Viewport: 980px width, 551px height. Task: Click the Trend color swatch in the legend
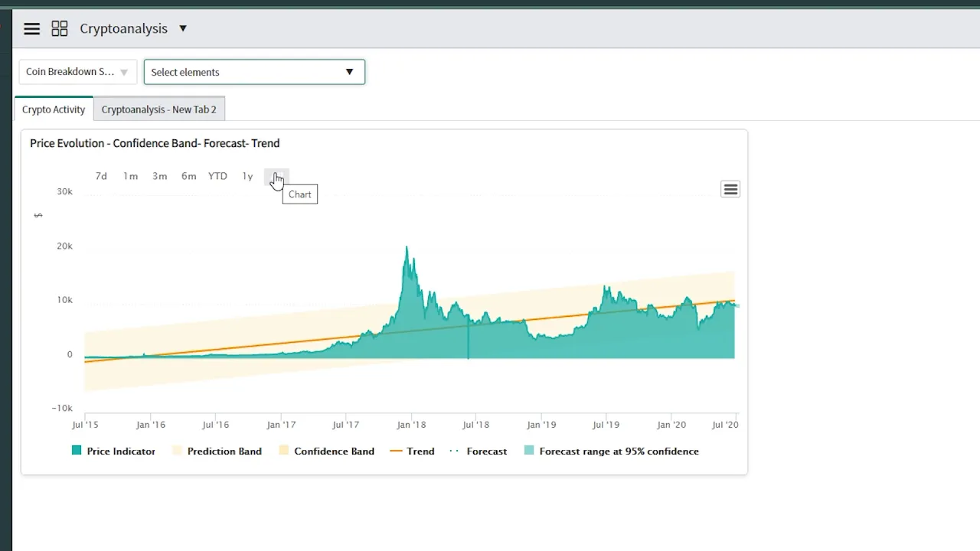point(397,451)
